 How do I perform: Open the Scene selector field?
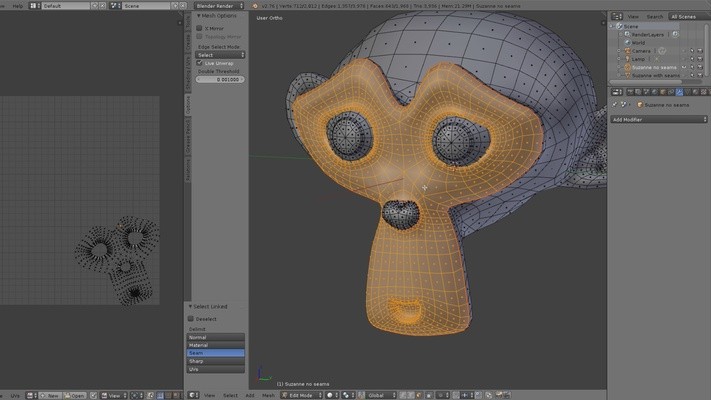point(146,6)
